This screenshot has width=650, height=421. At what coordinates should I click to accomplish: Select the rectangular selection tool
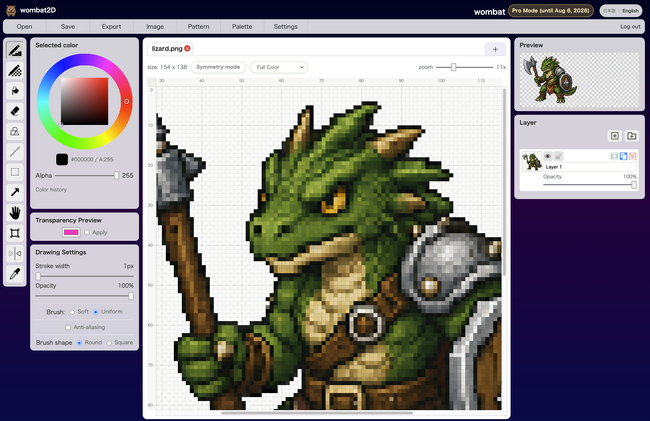[15, 172]
